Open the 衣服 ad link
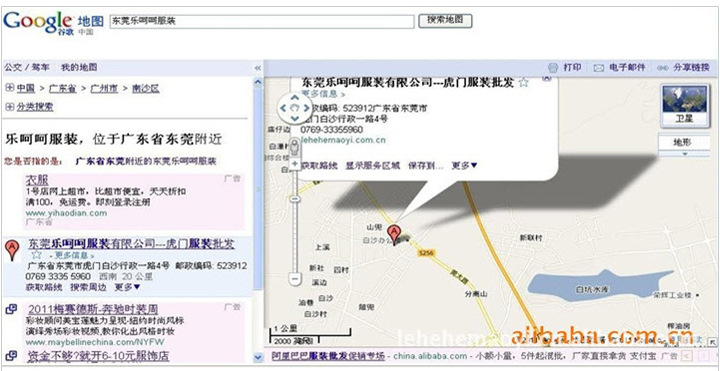Image resolution: width=720 pixels, height=371 pixels. (x=37, y=180)
